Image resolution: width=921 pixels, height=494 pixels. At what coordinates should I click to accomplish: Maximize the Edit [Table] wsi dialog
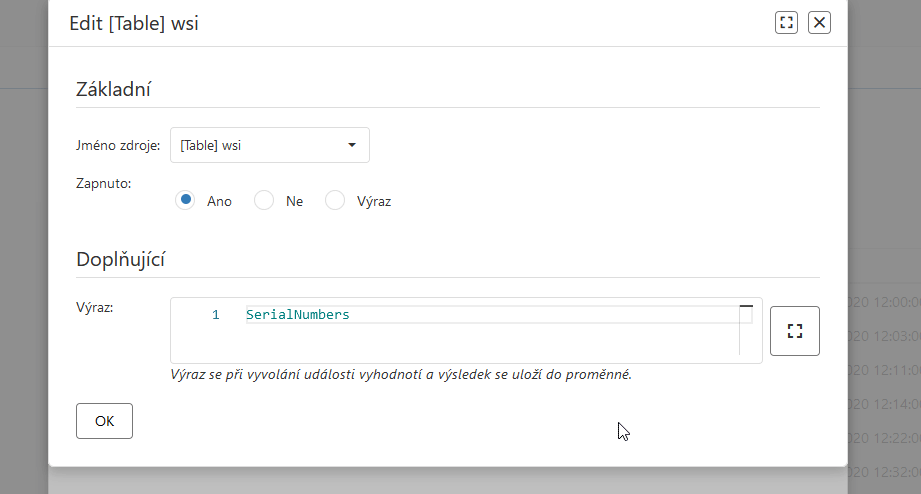pyautogui.click(x=786, y=23)
